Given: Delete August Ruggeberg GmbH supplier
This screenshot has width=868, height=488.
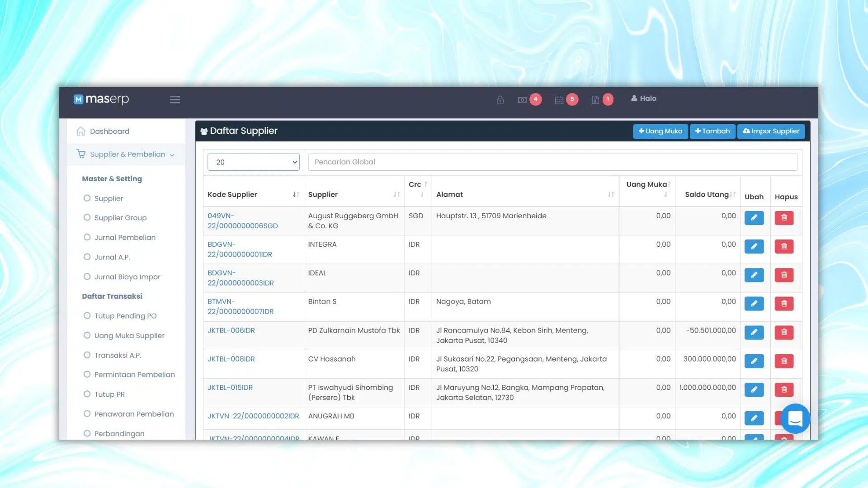Looking at the screenshot, I should [x=784, y=218].
